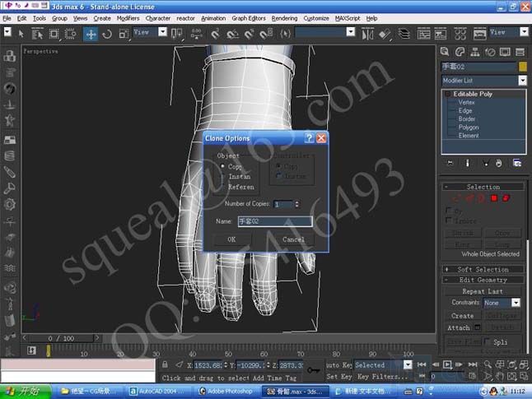Open the Rendering menu
The height and width of the screenshot is (399, 532).
284,18
